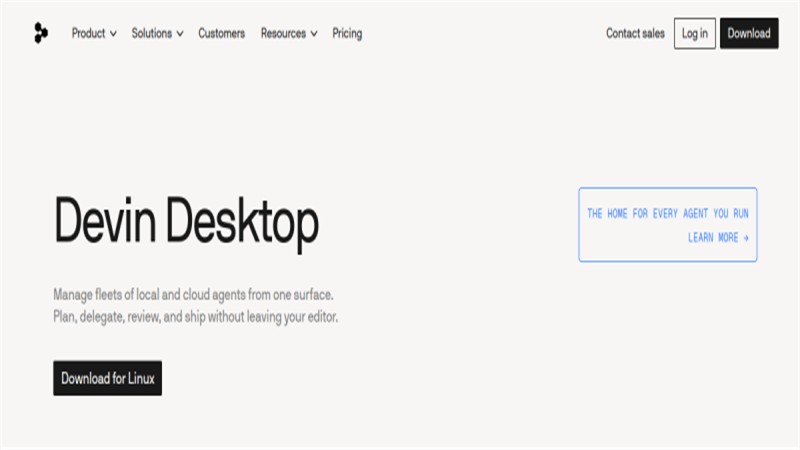
Task: Expand the Product dropdown chevron
Action: click(x=113, y=34)
